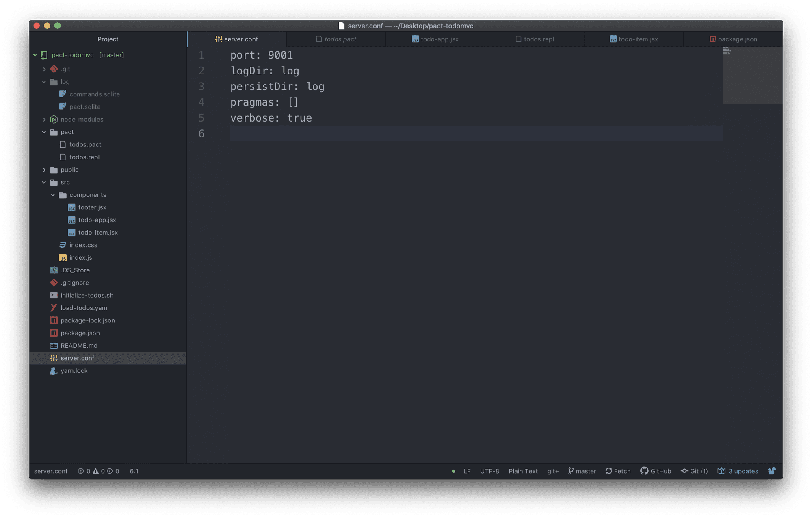Open the GitHub panel from status bar
Screen dimensions: 812x518
pos(656,471)
